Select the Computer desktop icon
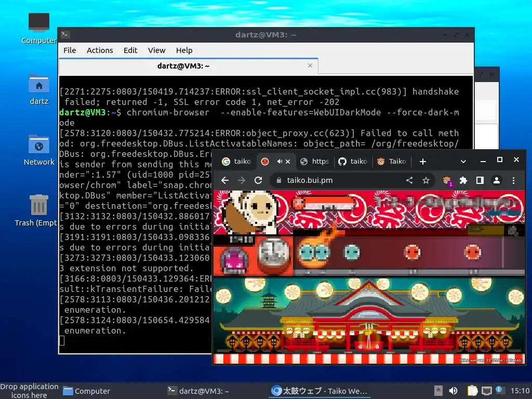The width and height of the screenshot is (532, 399). (38, 29)
